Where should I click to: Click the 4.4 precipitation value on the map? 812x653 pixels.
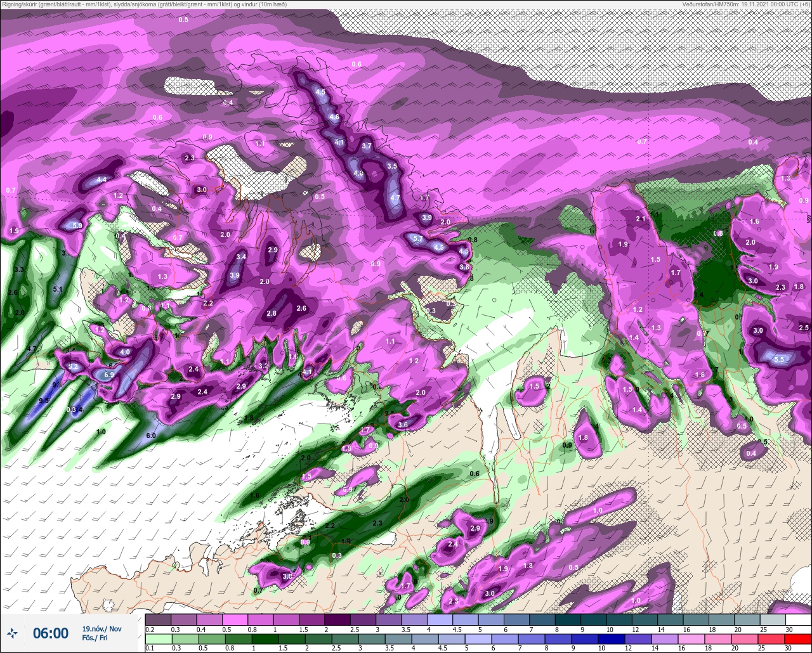(101, 179)
